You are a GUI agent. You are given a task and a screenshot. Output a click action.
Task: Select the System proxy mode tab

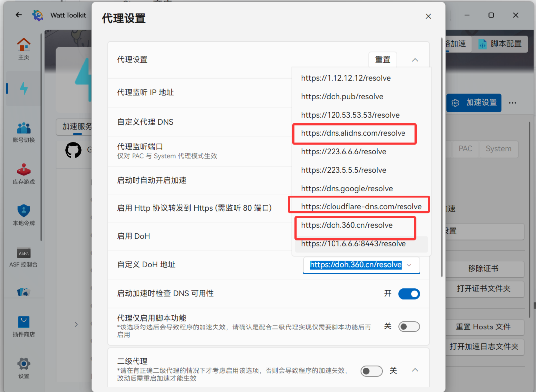pyautogui.click(x=498, y=149)
